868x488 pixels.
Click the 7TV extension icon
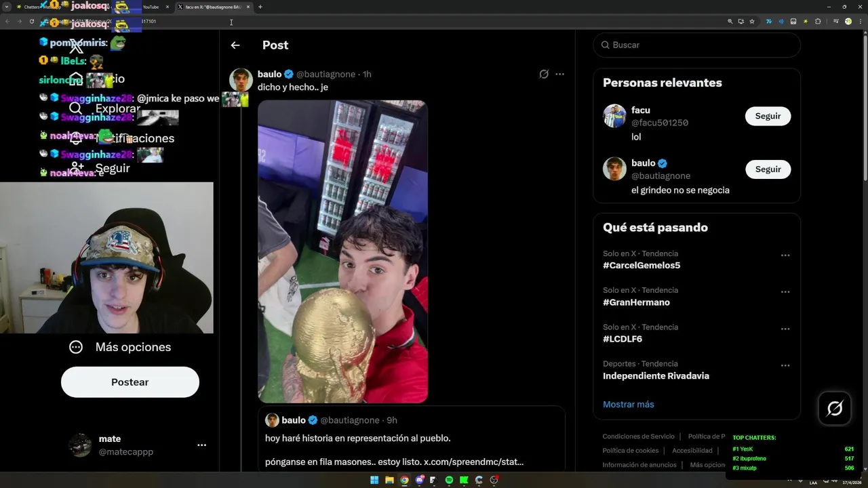[769, 22]
